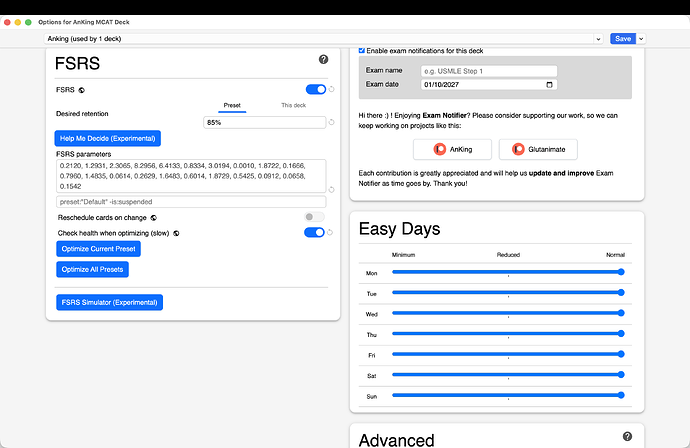690x448 pixels.
Task: Click globe icon beside Reschedule cards on change
Action: pyautogui.click(x=154, y=218)
